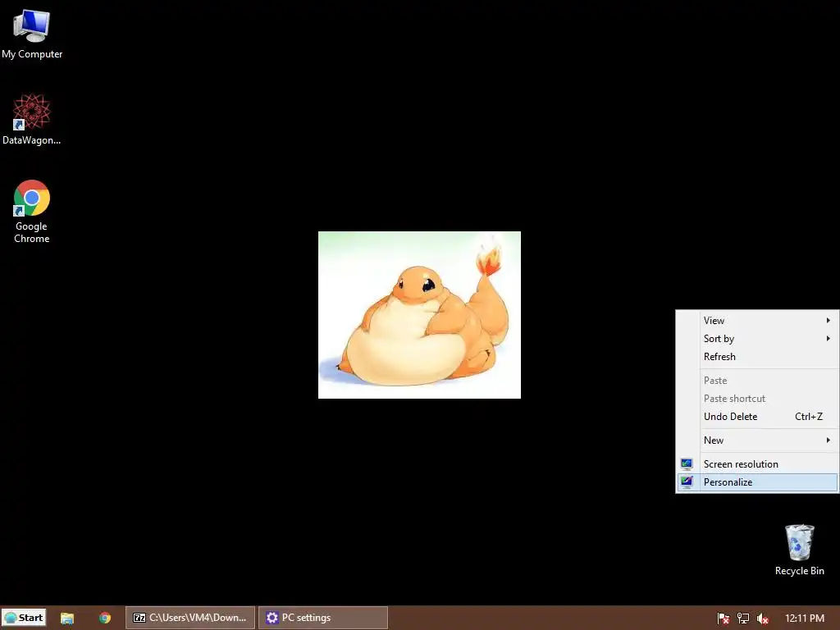Select the Recycle Bin icon
Image resolution: width=840 pixels, height=630 pixels.
click(x=799, y=550)
